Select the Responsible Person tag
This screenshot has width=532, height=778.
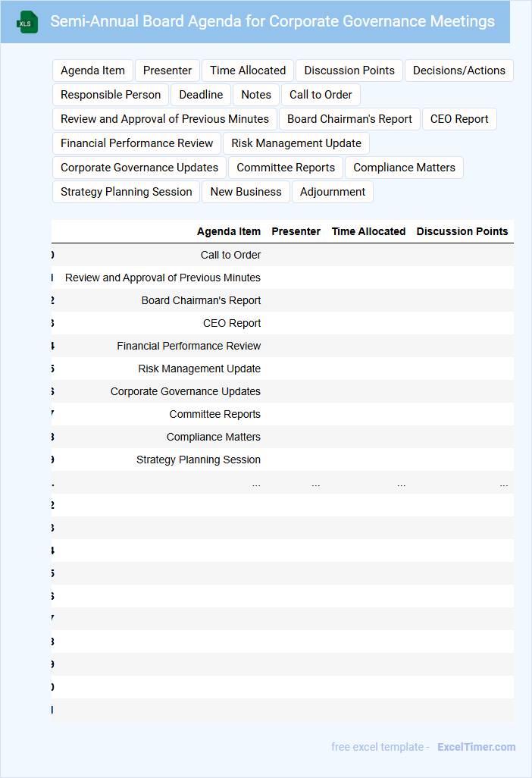pos(111,95)
